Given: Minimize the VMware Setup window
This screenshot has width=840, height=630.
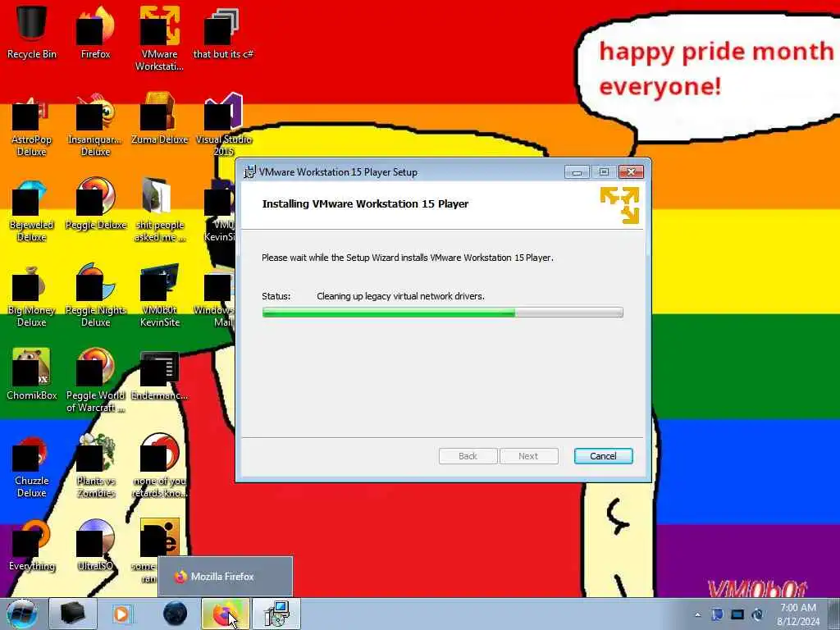Looking at the screenshot, I should (x=577, y=172).
